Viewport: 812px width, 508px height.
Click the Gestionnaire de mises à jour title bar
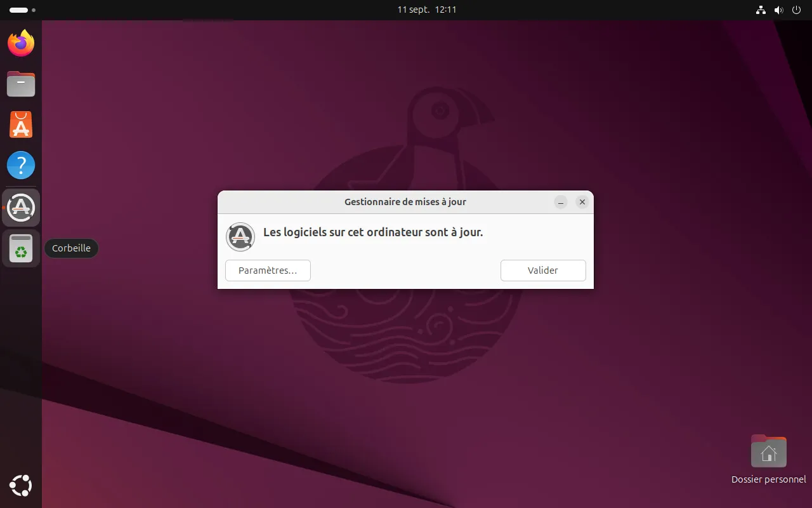pyautogui.click(x=405, y=202)
